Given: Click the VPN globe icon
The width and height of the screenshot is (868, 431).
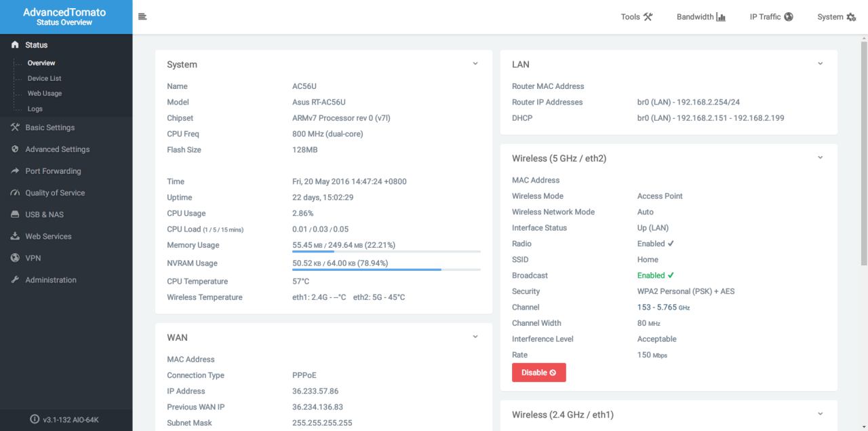Looking at the screenshot, I should tap(15, 258).
